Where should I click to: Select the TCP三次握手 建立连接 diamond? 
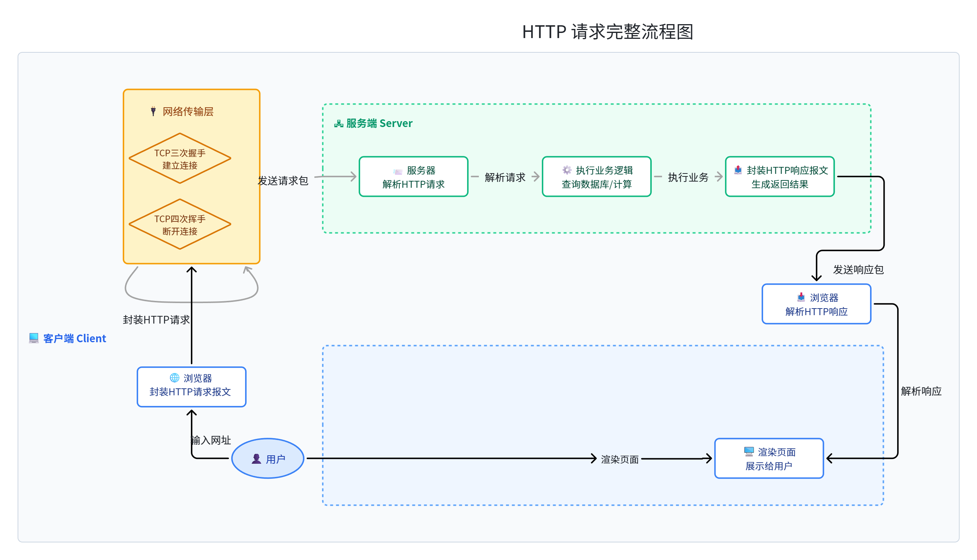point(180,158)
